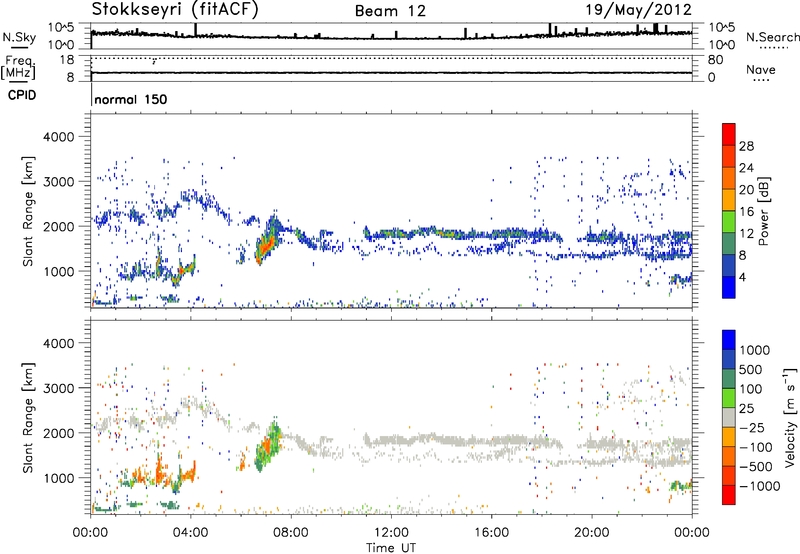Click the red bottom segment of Velocity colorbar

pos(729,495)
